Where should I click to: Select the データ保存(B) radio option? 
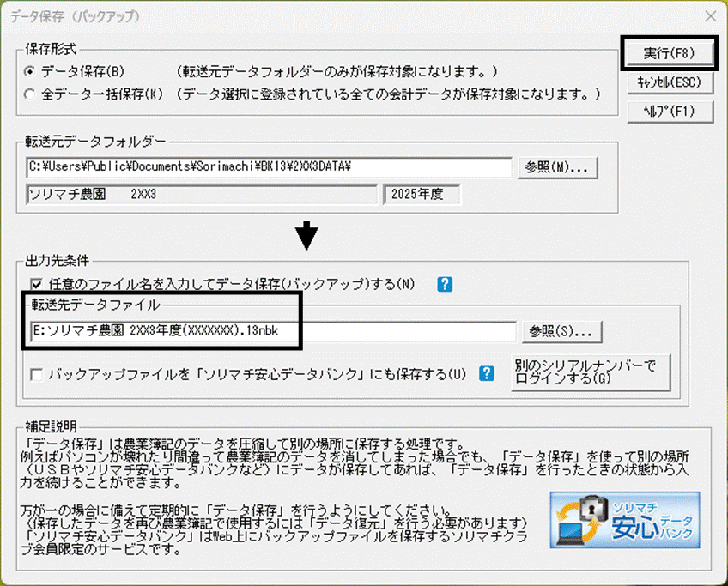click(29, 72)
